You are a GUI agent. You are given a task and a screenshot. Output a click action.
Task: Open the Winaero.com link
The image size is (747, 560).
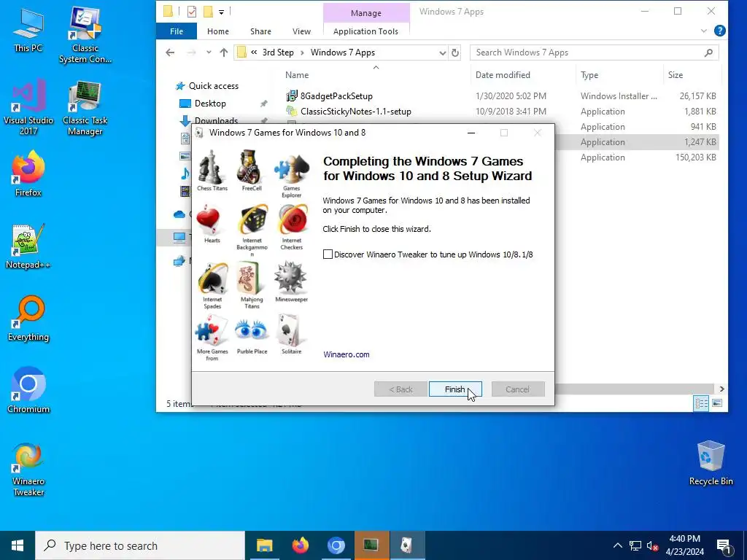pyautogui.click(x=347, y=354)
